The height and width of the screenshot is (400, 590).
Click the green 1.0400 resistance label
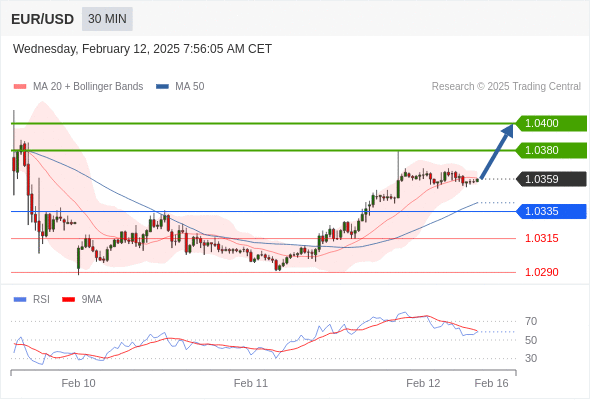pos(551,123)
